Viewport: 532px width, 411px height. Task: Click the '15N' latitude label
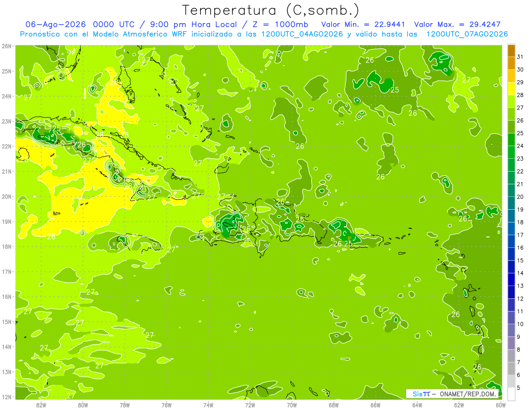(x=7, y=321)
